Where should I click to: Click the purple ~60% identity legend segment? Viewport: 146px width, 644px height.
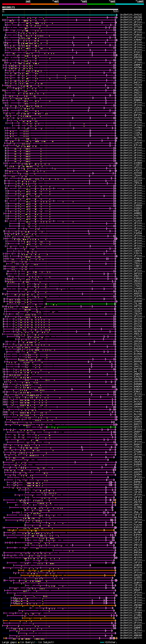(x=73, y=4)
